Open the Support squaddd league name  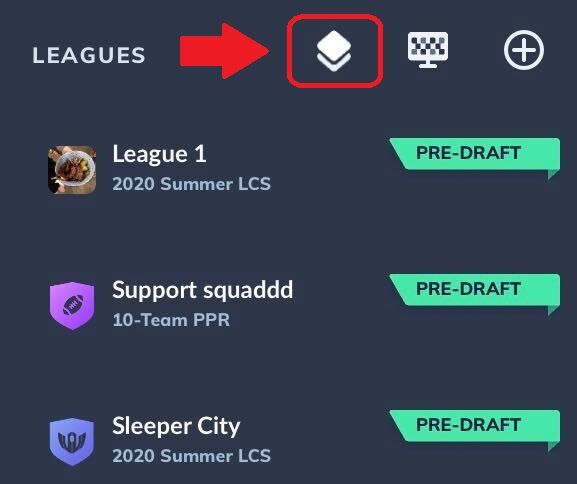coord(203,290)
